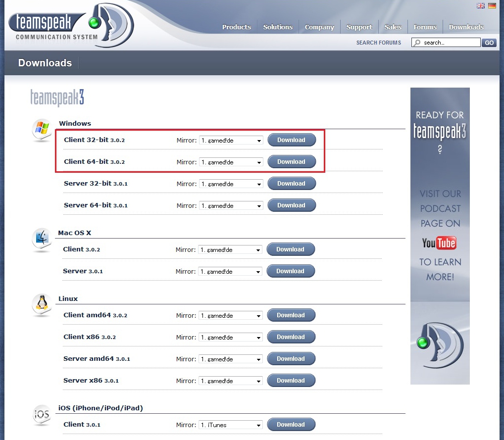Focus the search text field
This screenshot has width=504, height=440.
point(446,43)
